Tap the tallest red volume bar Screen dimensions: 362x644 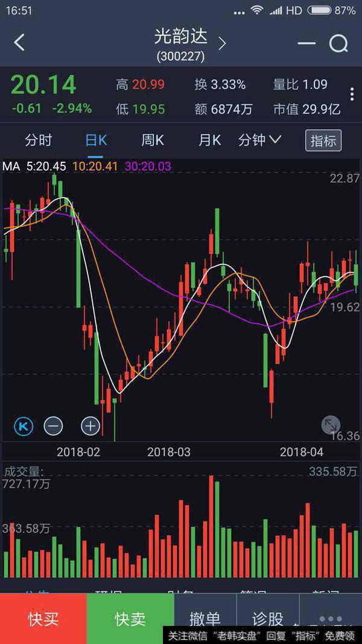211,526
